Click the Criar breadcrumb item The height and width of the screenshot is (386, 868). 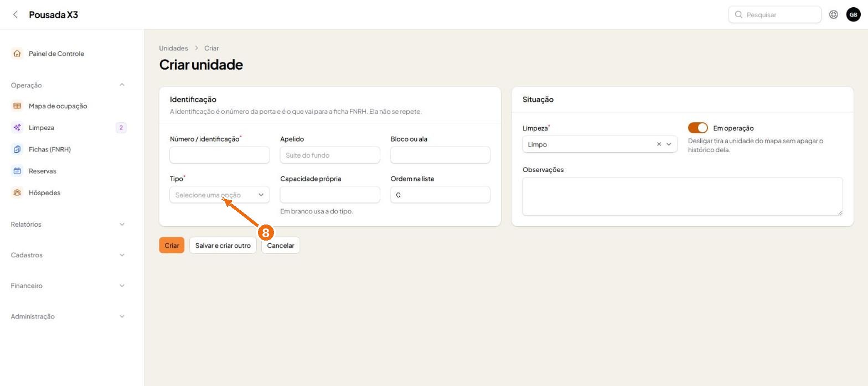(x=211, y=48)
